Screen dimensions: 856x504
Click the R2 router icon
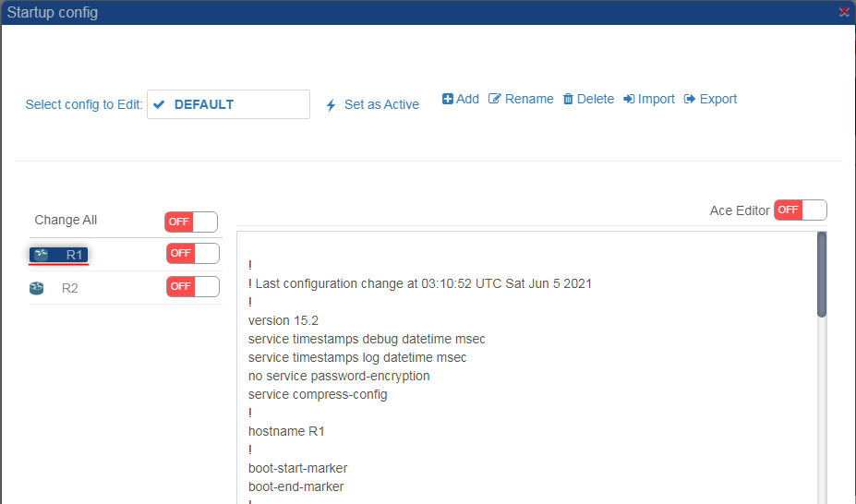click(x=37, y=288)
